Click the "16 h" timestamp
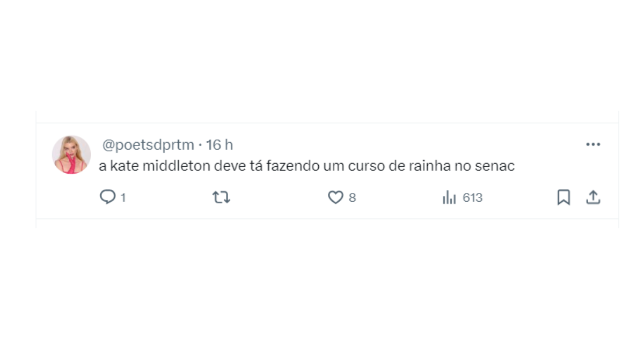 220,145
